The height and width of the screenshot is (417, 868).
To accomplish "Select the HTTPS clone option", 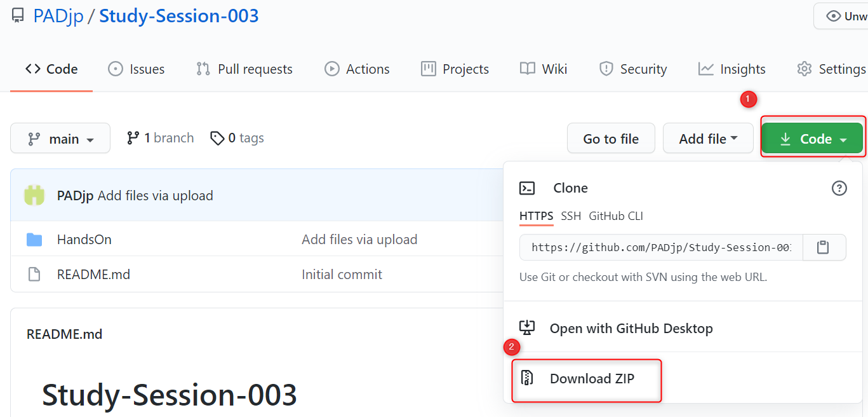I will click(536, 216).
